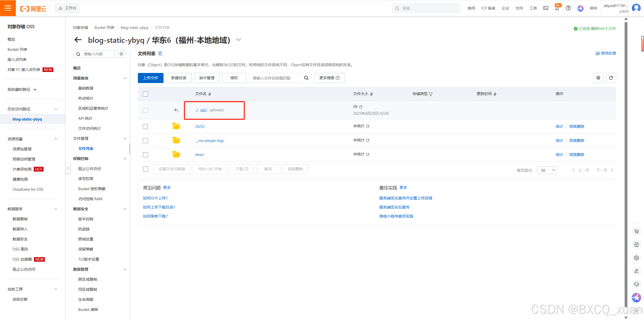This screenshot has height=320, width=644.
Task: Click the file name prefix input field
Action: click(275, 78)
